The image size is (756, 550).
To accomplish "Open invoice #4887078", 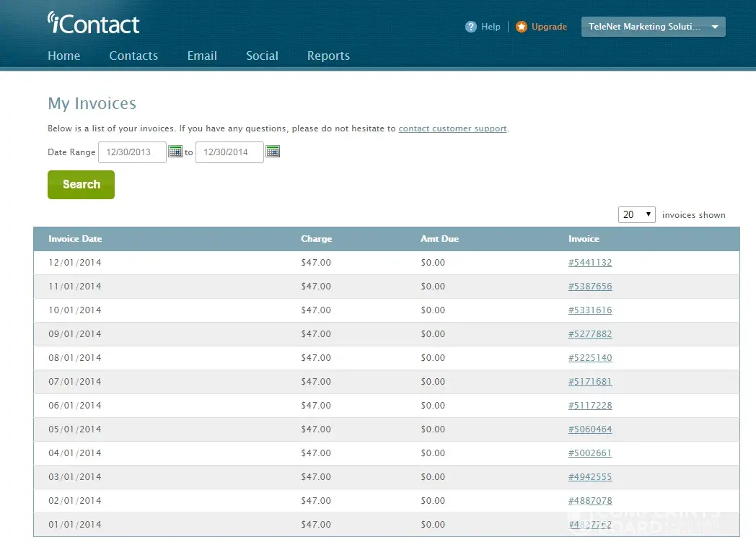I will coord(590,501).
